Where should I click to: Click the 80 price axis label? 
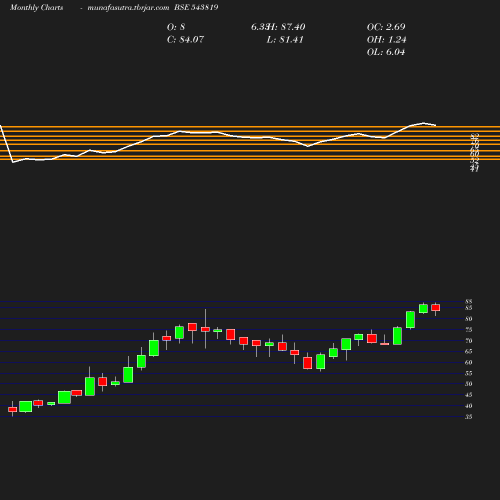469,319
